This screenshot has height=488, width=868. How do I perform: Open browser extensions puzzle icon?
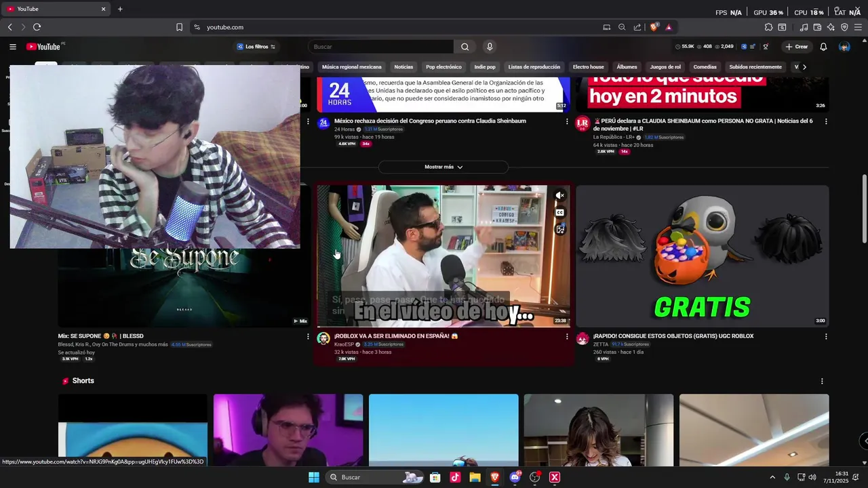[768, 27]
